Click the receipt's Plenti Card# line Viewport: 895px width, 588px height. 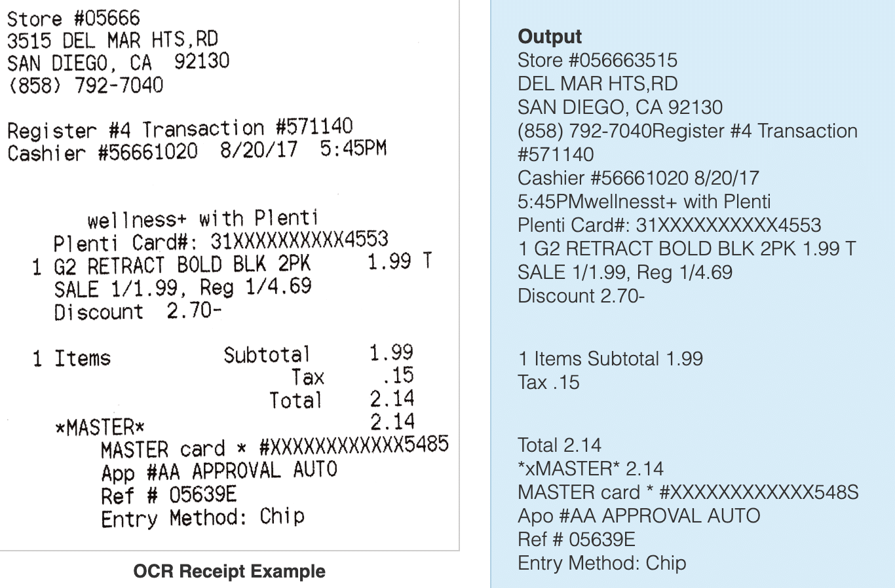[x=220, y=241]
